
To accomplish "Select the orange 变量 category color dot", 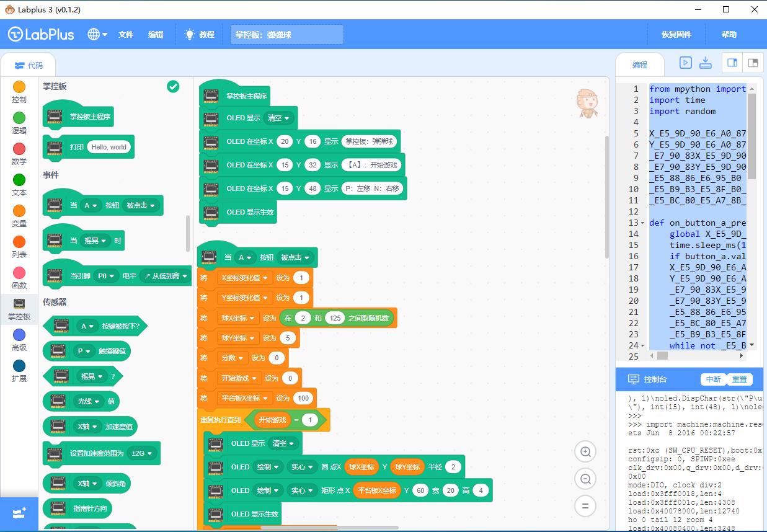I will click(x=19, y=211).
